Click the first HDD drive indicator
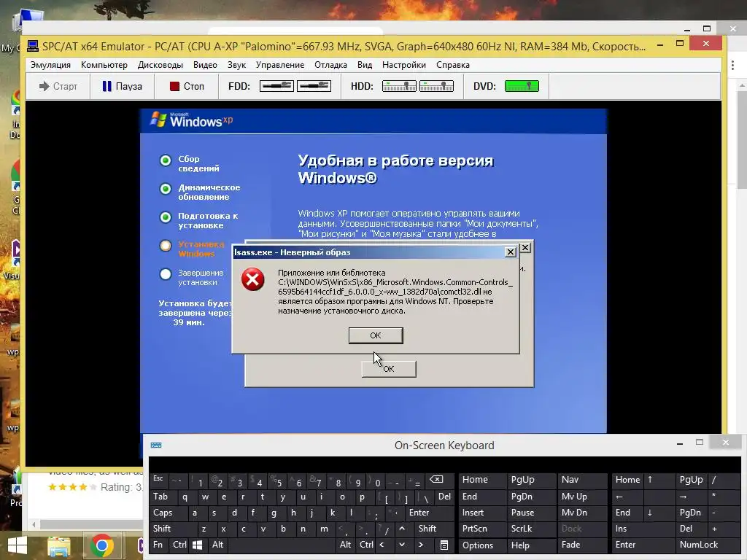Screen dimensions: 747x560 (399, 86)
